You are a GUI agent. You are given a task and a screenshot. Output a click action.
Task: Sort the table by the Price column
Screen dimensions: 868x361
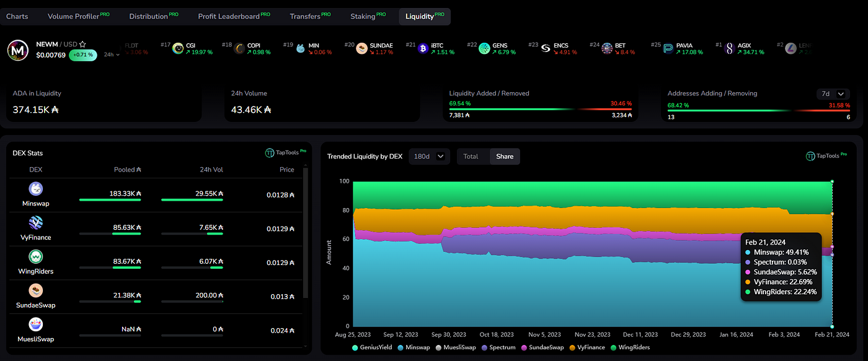(286, 170)
